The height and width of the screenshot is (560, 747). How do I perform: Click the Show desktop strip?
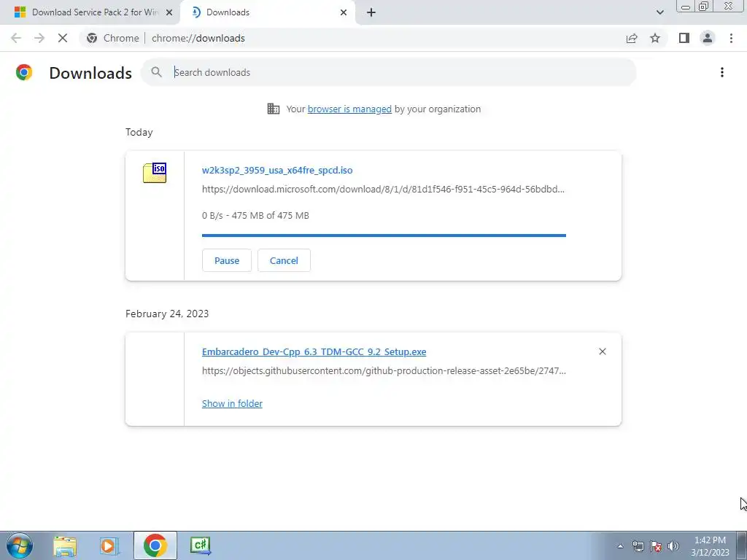[x=742, y=545]
